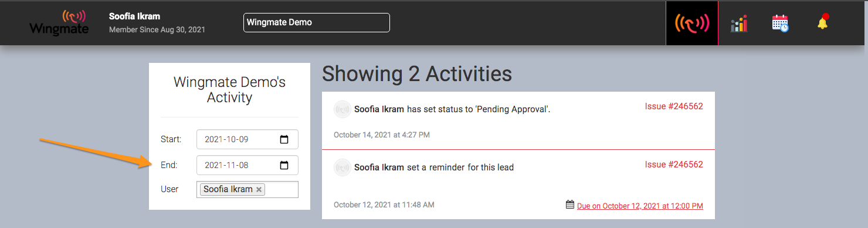868x228 pixels.
Task: Click the avatar beside 'Pending Approval' activity
Action: click(342, 109)
